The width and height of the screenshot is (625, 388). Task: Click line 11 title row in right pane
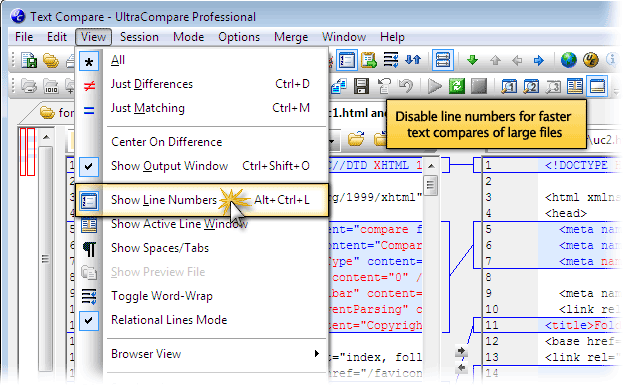pyautogui.click(x=552, y=325)
